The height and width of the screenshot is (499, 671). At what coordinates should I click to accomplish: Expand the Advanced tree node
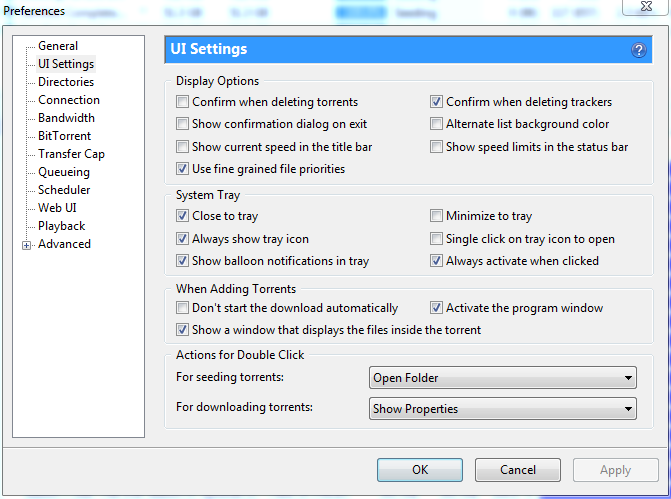point(27,245)
